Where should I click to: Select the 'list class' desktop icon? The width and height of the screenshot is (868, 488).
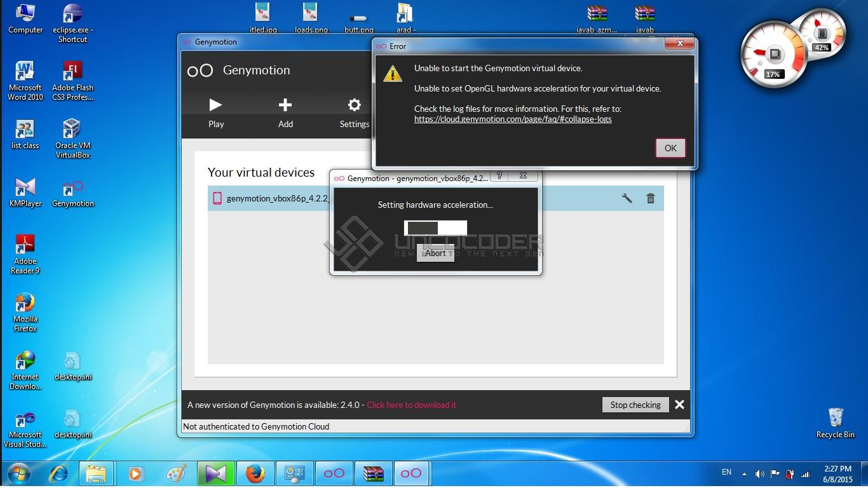click(x=25, y=135)
